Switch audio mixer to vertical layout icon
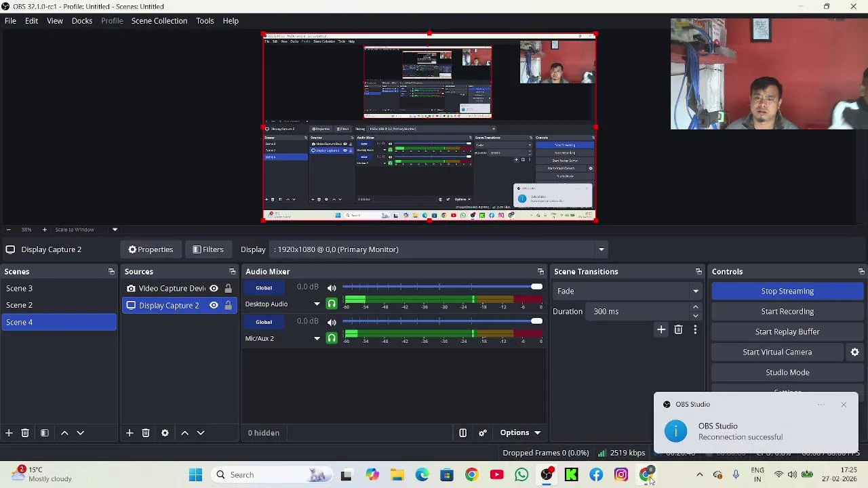The height and width of the screenshot is (488, 868). [462, 432]
